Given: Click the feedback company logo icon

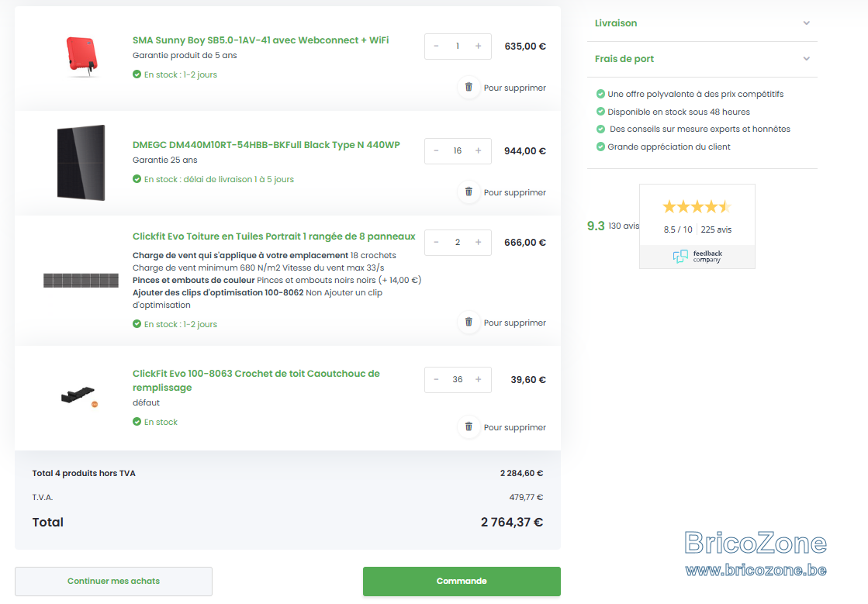Looking at the screenshot, I should coord(680,256).
